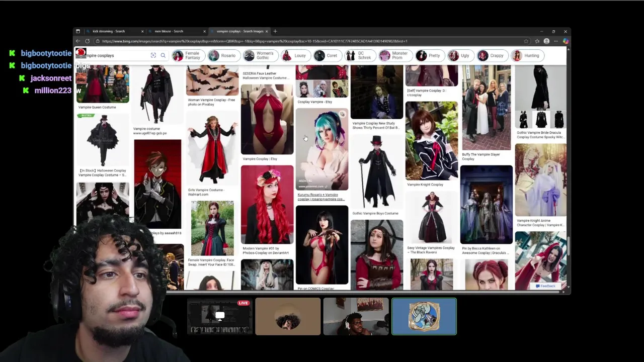644x362 pixels.
Task: Open 'Sexy Vintage Vampires Cosplay' caption link
Action: point(431,250)
